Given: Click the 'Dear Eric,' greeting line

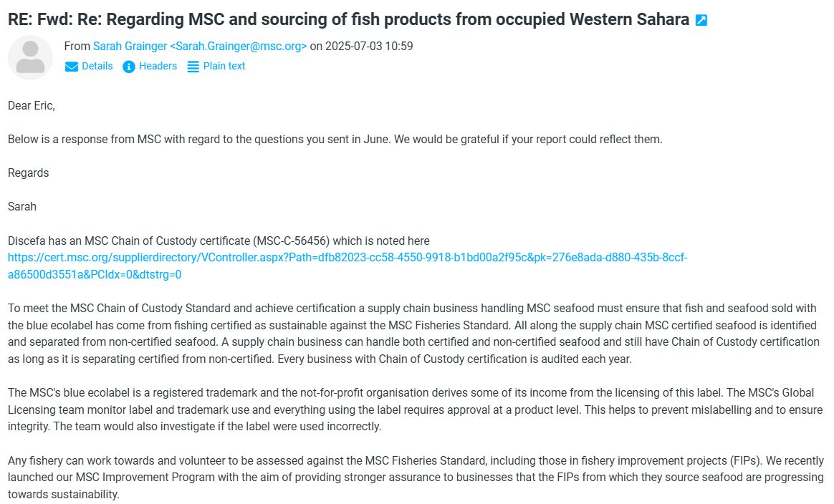Looking at the screenshot, I should pos(32,106).
